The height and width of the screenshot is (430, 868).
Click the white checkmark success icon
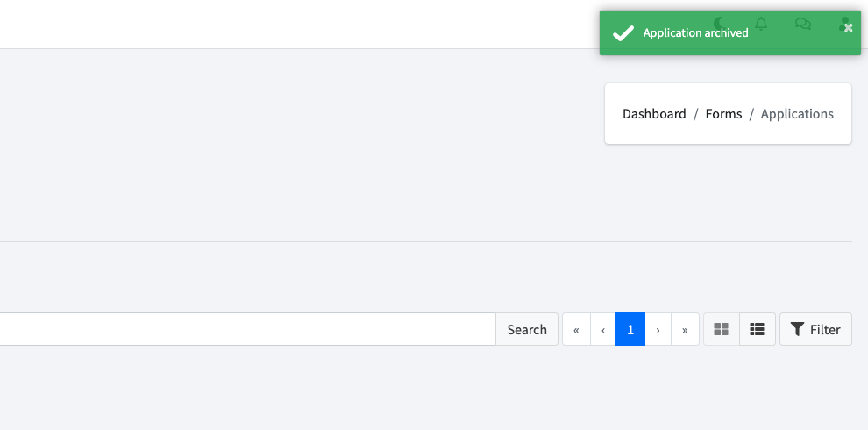(x=623, y=33)
